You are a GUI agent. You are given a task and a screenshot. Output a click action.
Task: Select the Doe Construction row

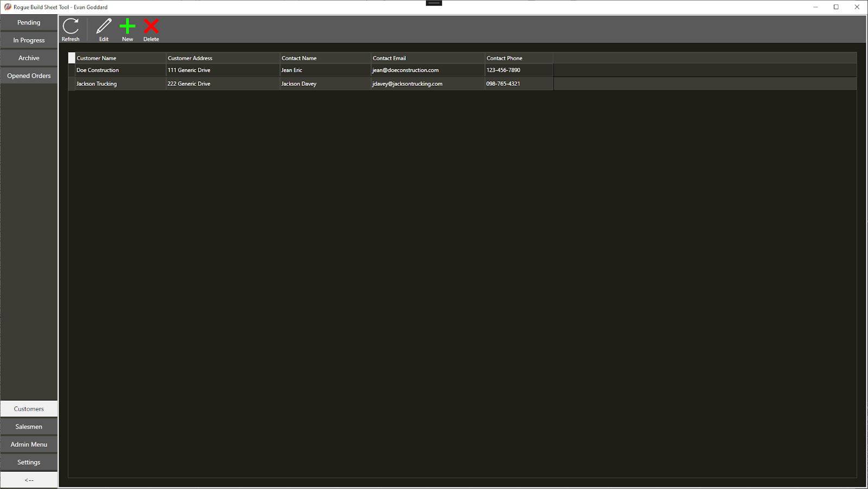click(x=98, y=70)
